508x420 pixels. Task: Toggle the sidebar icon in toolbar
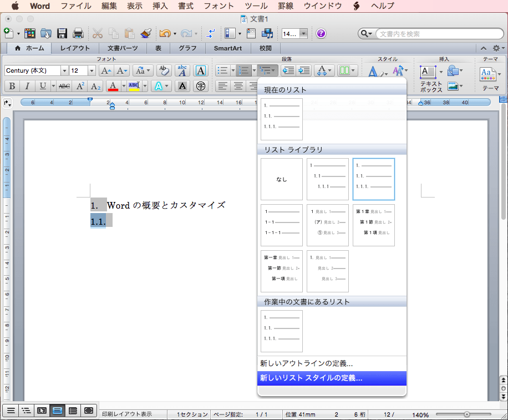click(230, 33)
